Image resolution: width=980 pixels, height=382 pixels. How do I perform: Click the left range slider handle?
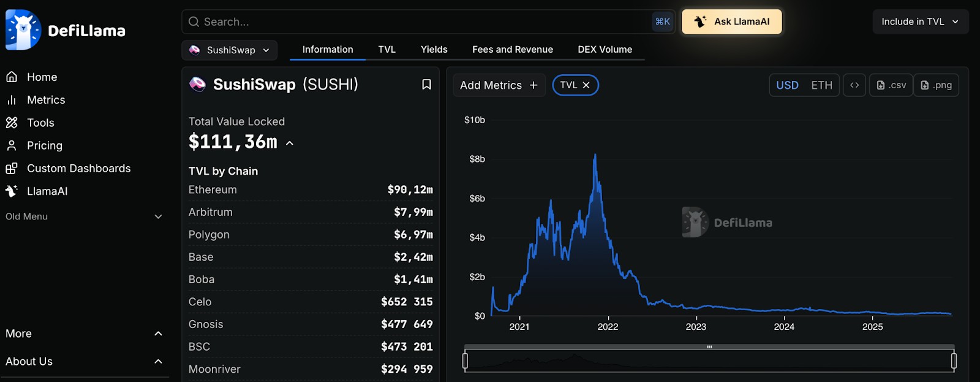[x=465, y=361]
